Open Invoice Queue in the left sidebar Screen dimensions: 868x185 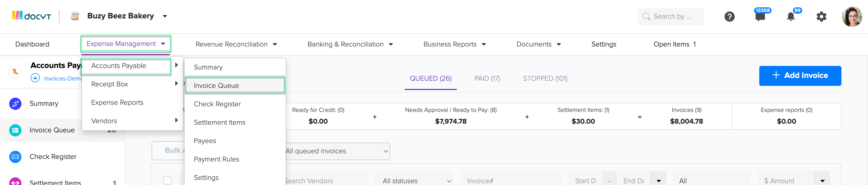pos(52,130)
